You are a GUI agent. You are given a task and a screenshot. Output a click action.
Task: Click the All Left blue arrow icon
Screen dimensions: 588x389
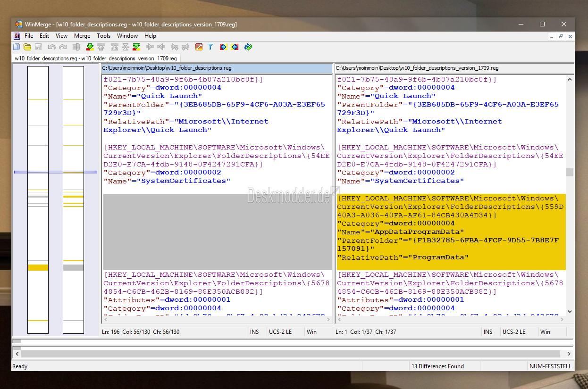coord(235,47)
